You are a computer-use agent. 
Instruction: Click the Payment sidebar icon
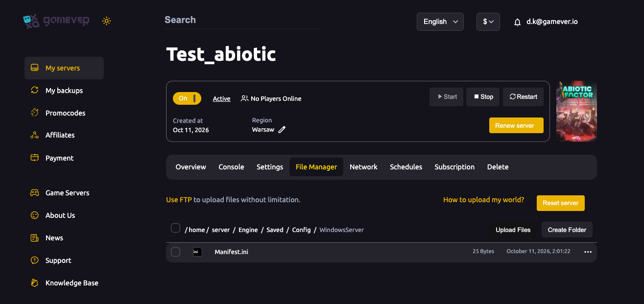point(35,158)
